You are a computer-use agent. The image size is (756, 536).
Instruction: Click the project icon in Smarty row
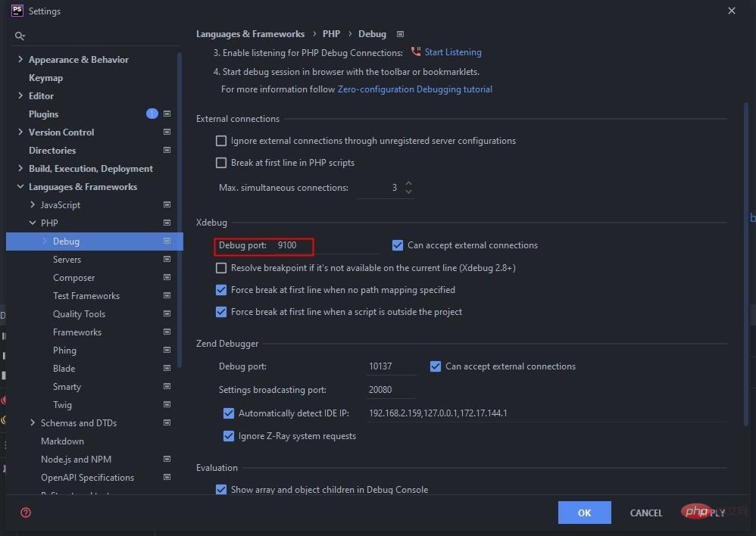pyautogui.click(x=167, y=387)
